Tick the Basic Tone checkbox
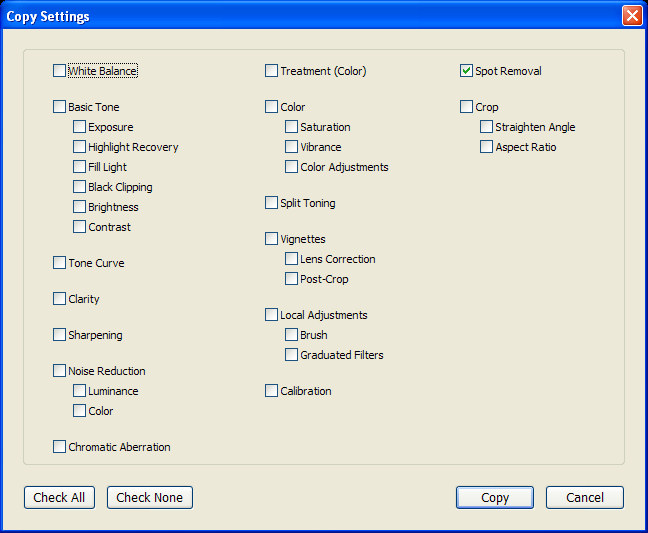 point(59,107)
